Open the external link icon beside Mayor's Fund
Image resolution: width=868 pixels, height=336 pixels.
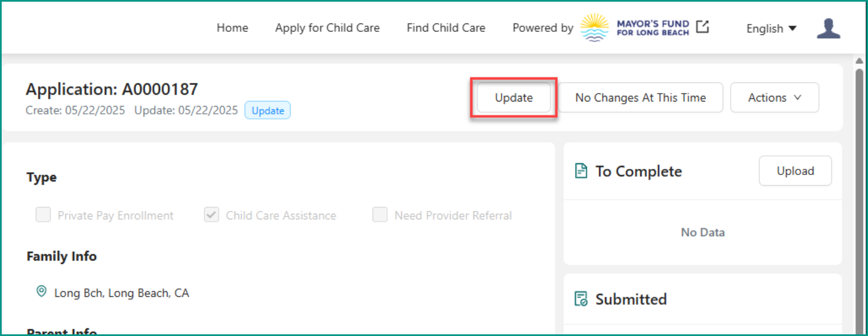click(x=702, y=27)
